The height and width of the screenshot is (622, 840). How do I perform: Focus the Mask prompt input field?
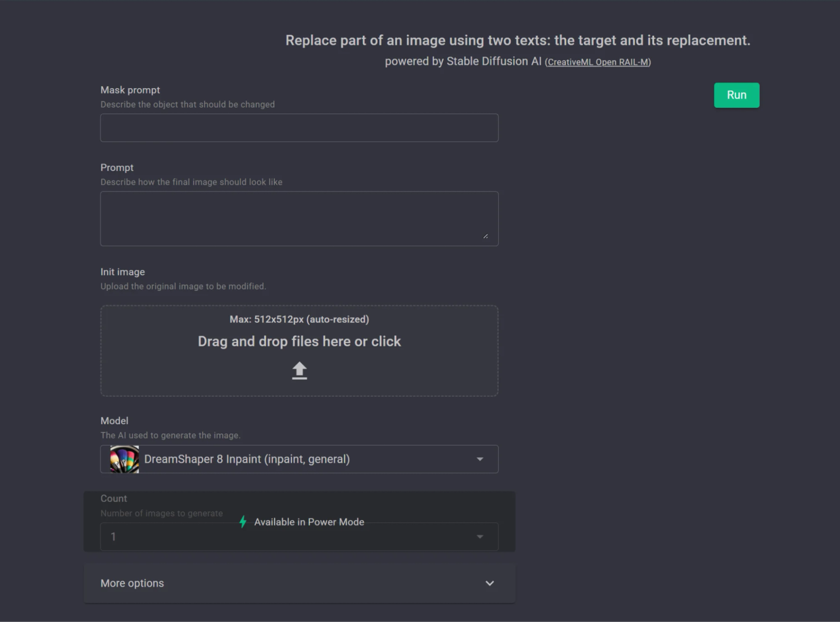pyautogui.click(x=299, y=128)
